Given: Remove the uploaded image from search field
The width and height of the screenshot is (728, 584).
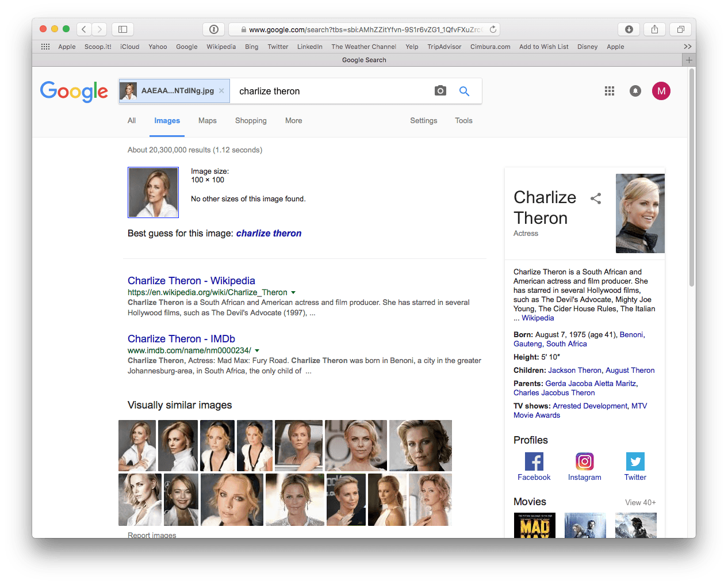Looking at the screenshot, I should tap(221, 90).
